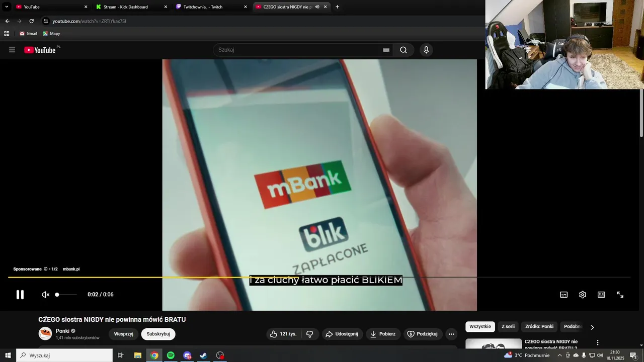Click the Subskrybuj button

click(x=158, y=334)
